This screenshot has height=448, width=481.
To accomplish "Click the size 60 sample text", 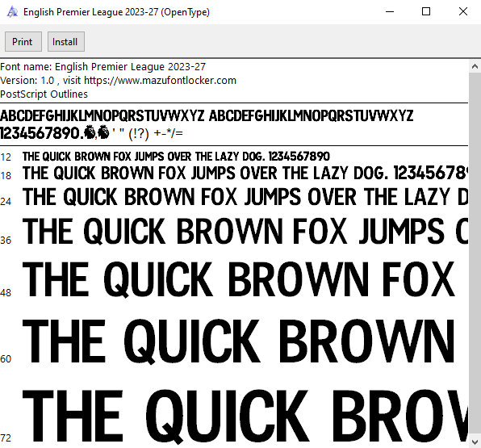I will (x=239, y=341).
